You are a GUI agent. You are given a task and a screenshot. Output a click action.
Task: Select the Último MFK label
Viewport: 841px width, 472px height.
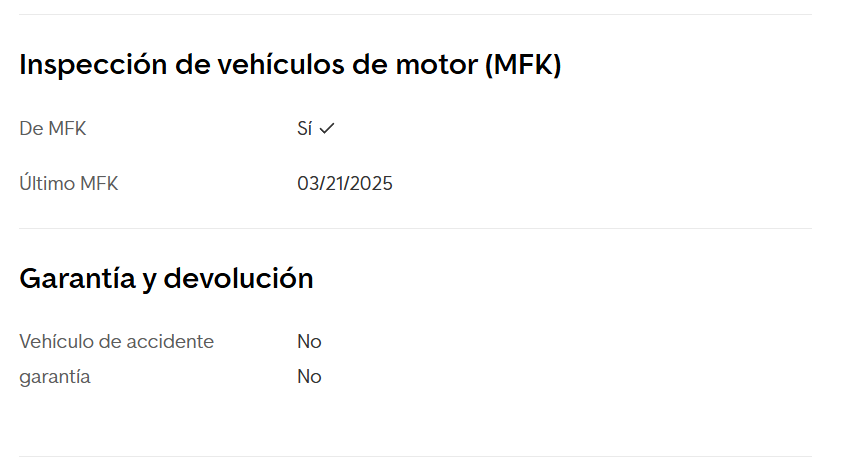click(x=69, y=184)
